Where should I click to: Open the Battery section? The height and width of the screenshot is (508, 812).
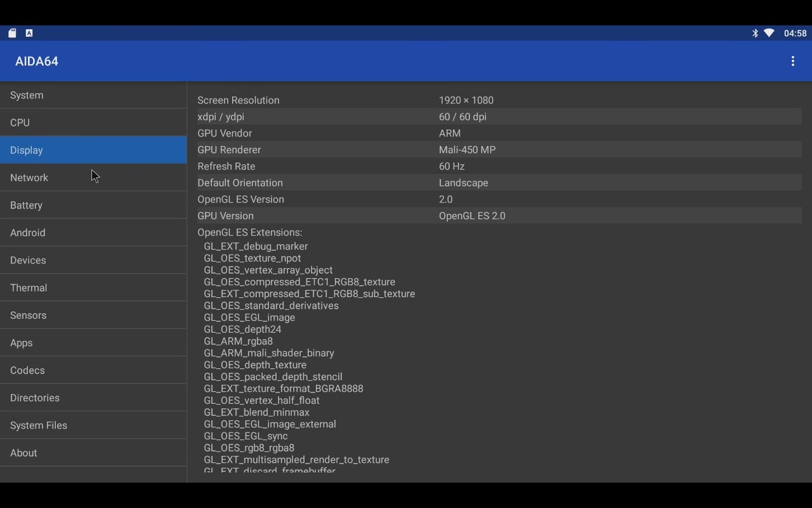[93, 205]
